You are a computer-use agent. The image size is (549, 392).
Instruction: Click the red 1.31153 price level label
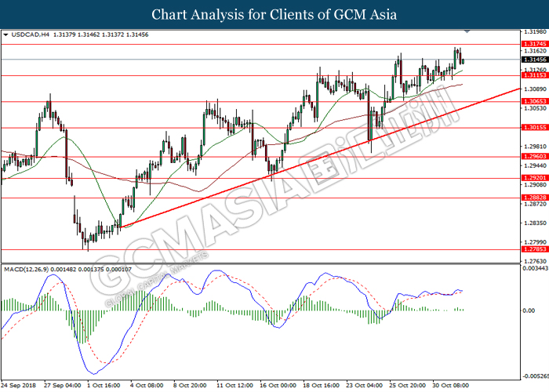[x=535, y=75]
